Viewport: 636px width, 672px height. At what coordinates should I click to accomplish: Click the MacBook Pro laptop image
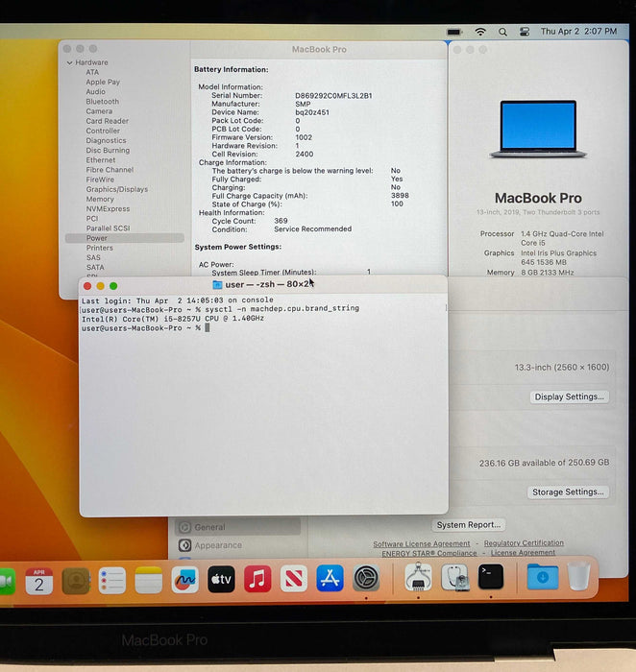coord(538,129)
